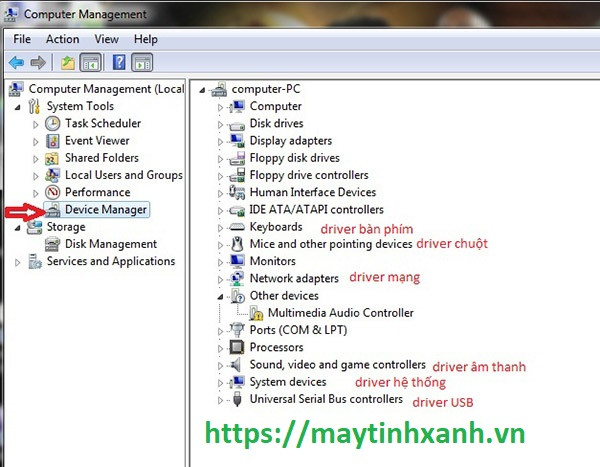Click the Event Viewer icon
Image resolution: width=600 pixels, height=467 pixels.
[52, 141]
